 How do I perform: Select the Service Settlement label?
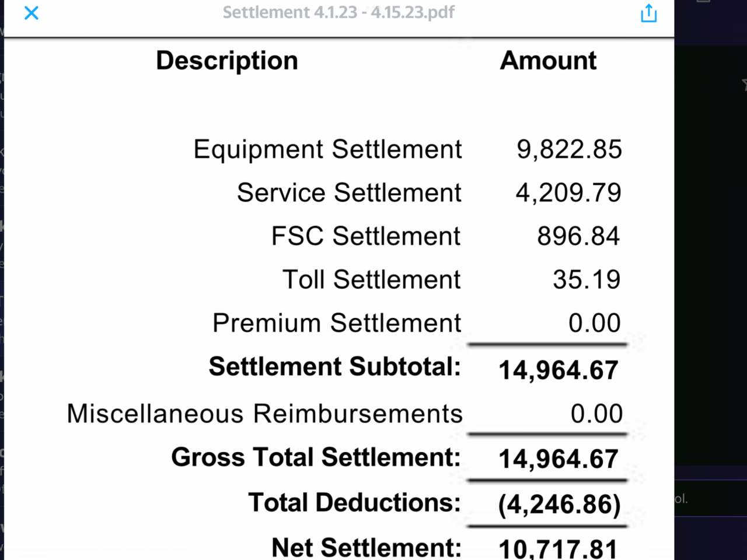[x=349, y=192]
